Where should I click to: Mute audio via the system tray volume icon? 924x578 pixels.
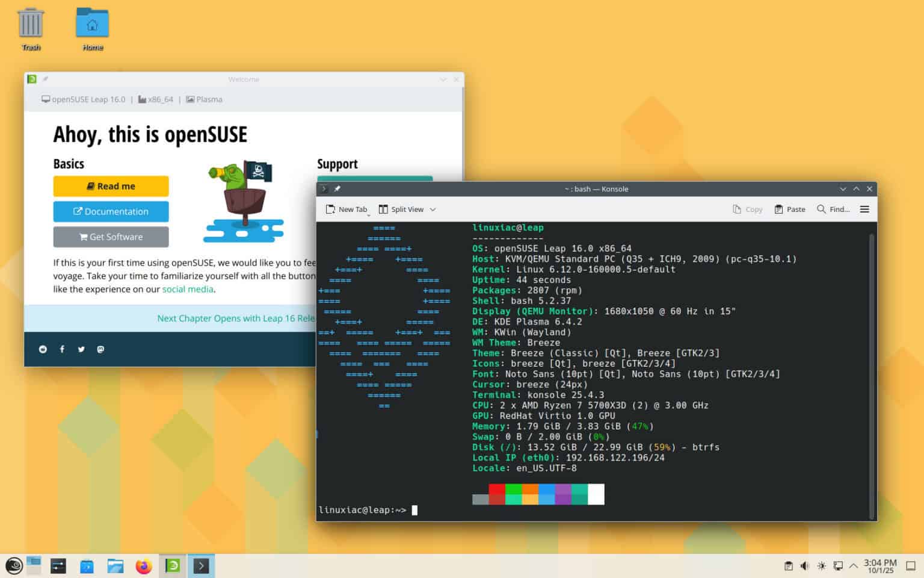click(804, 565)
